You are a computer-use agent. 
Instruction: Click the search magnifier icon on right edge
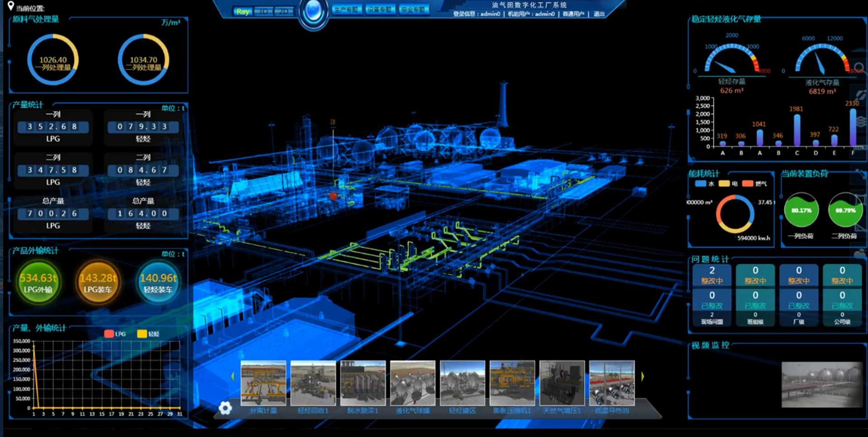point(859,68)
